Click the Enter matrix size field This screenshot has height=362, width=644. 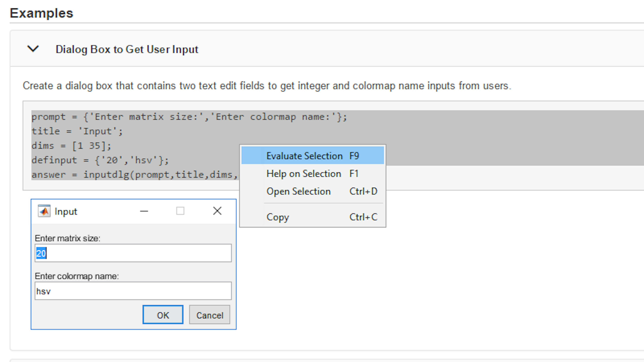pos(133,253)
